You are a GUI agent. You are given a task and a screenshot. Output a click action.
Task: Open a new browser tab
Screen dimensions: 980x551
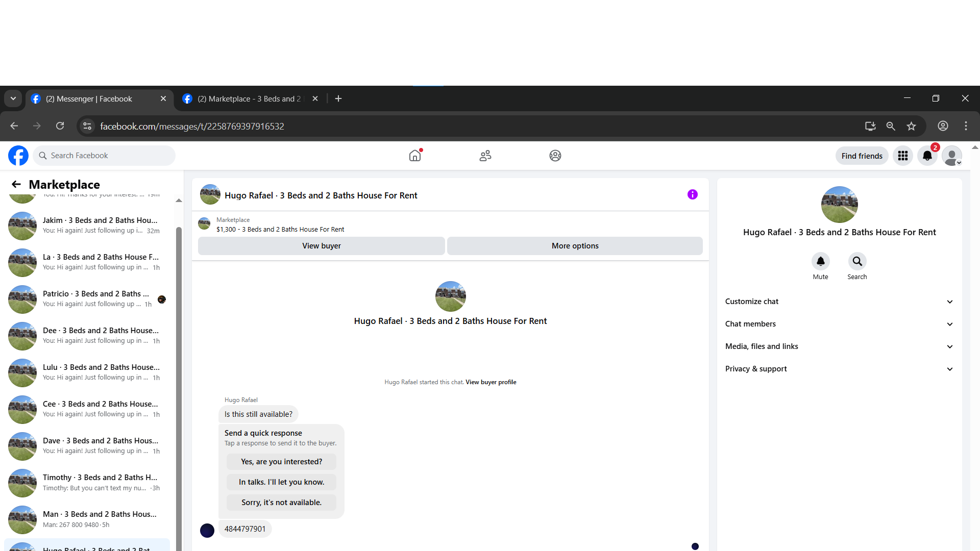click(338, 98)
